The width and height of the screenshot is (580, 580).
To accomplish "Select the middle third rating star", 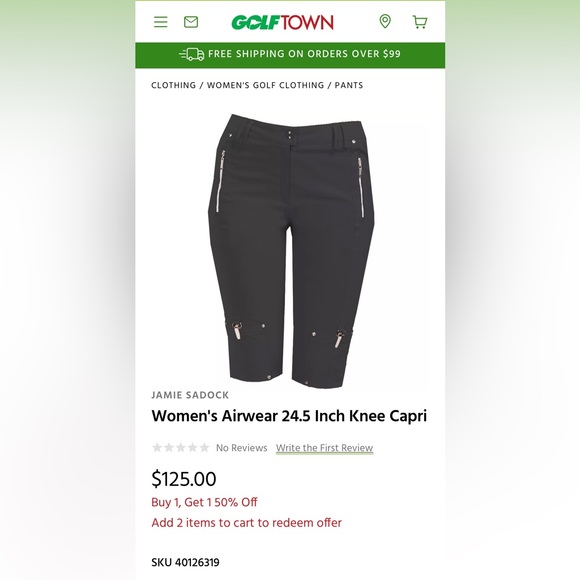I will tap(181, 448).
